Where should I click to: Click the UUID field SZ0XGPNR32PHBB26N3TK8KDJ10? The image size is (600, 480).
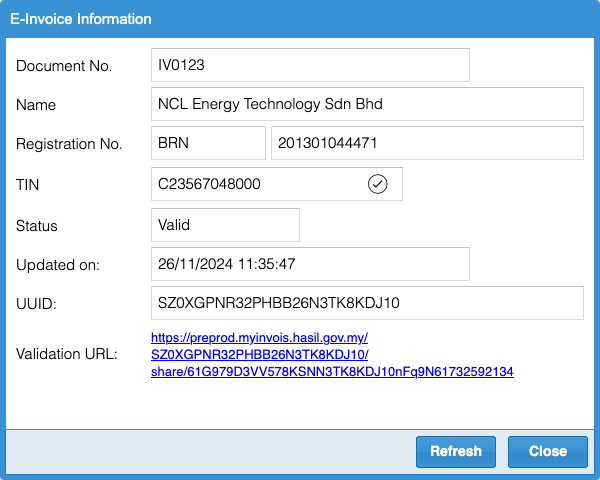pyautogui.click(x=367, y=303)
